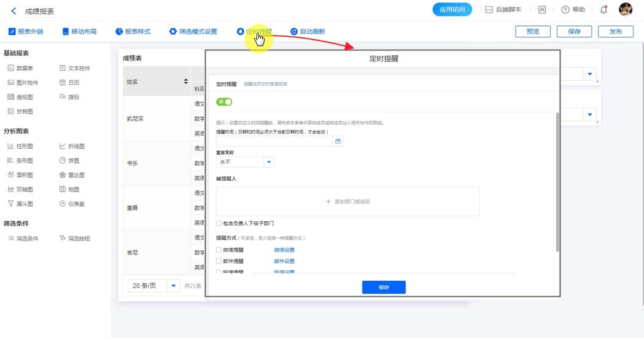Enable 微信提醒 checkbox
644x338 pixels.
[219, 250]
